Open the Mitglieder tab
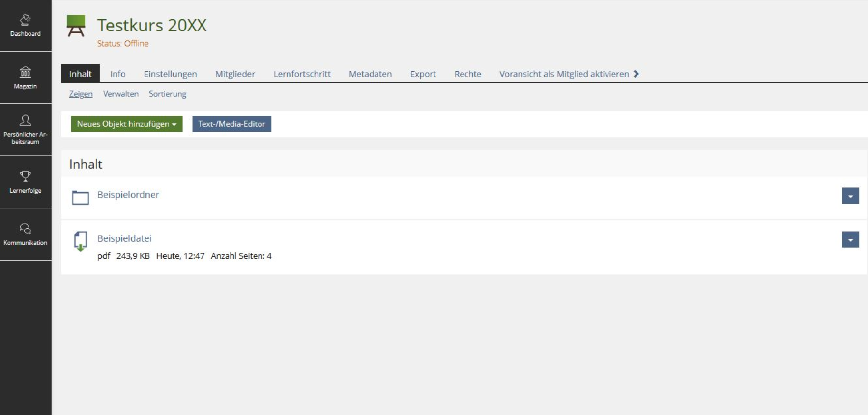This screenshot has width=868, height=415. 235,74
